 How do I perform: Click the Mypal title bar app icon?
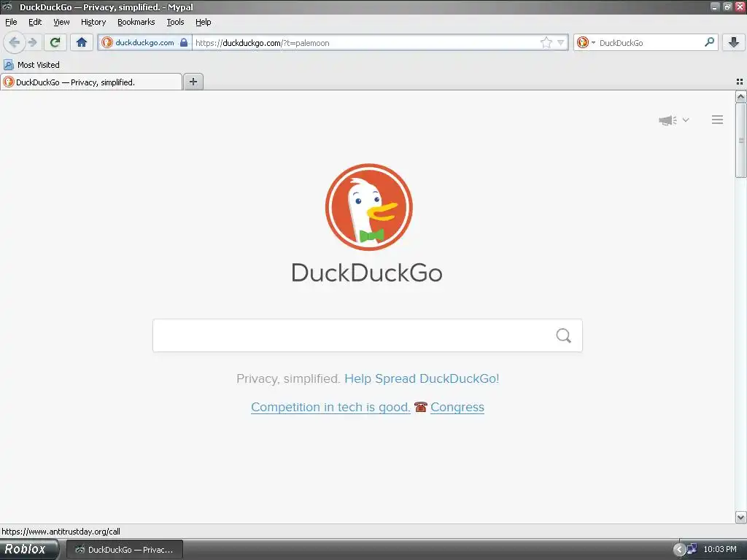pos(7,7)
